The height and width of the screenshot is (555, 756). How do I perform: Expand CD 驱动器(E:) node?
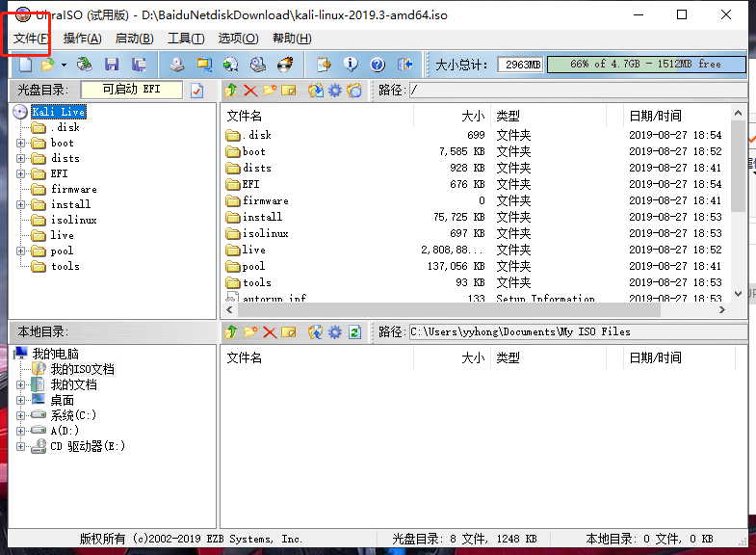[x=20, y=446]
